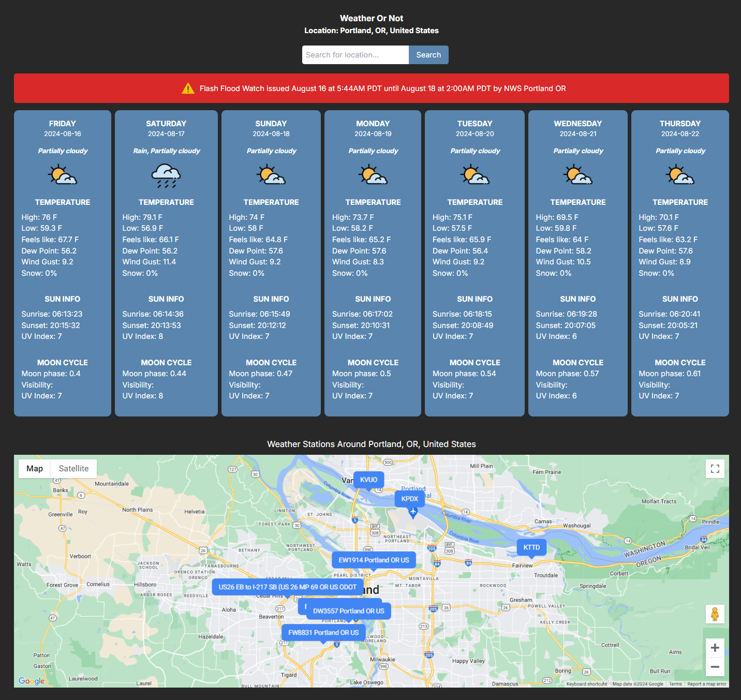Click the Sunday partly cloudy weather icon
This screenshot has width=741, height=700.
271,175
